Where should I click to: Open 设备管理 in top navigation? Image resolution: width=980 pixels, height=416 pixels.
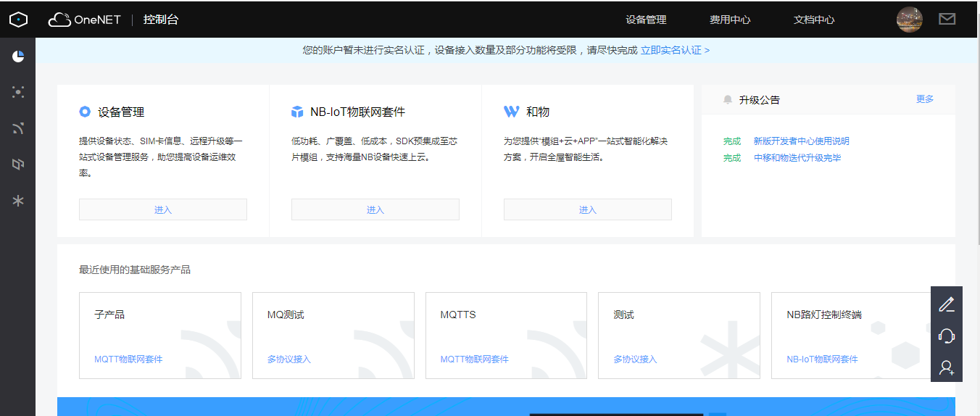[646, 20]
